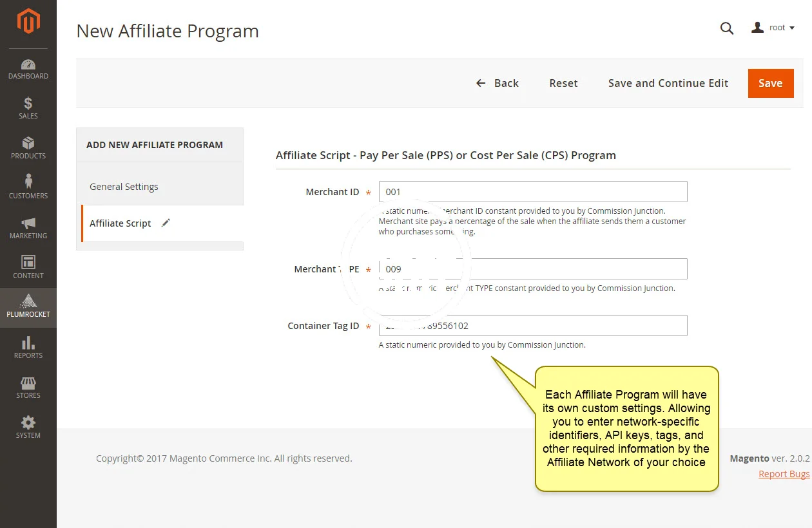Expand the root user account dropdown

coord(773,28)
